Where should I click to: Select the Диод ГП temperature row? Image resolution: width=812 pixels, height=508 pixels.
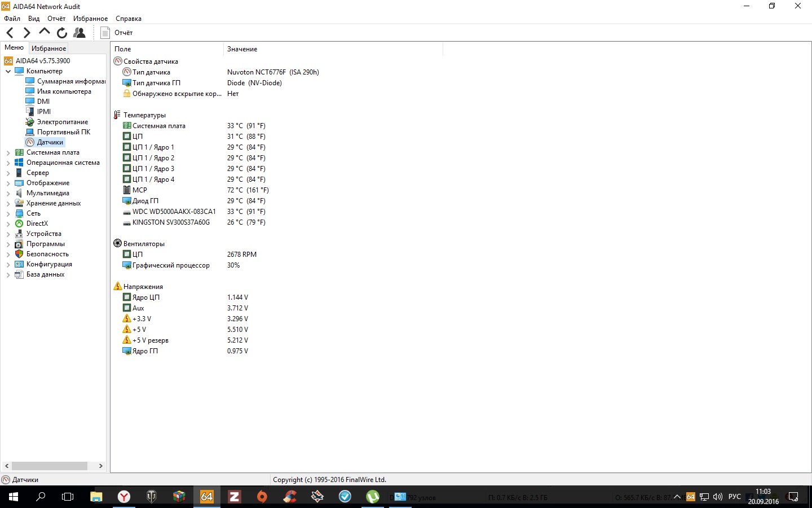pos(145,201)
